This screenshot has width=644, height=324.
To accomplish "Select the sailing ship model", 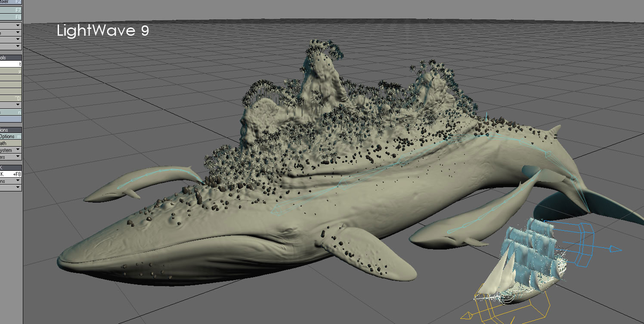I will [521, 262].
